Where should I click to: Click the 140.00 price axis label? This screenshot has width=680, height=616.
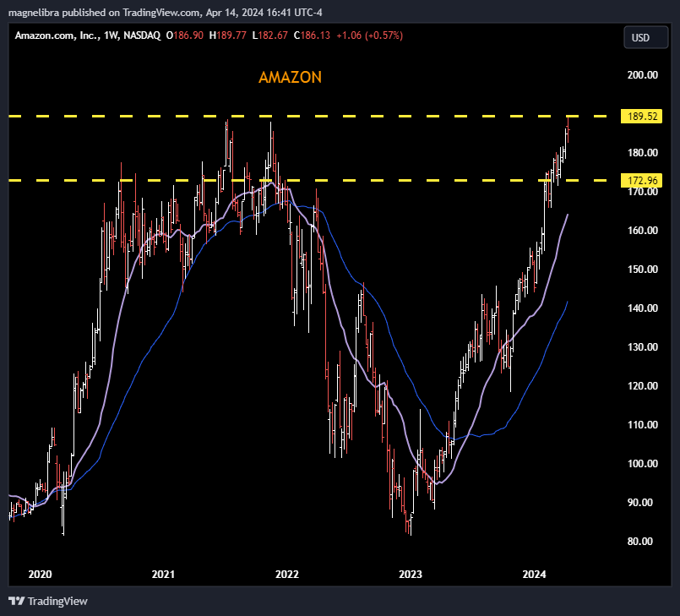pos(642,308)
